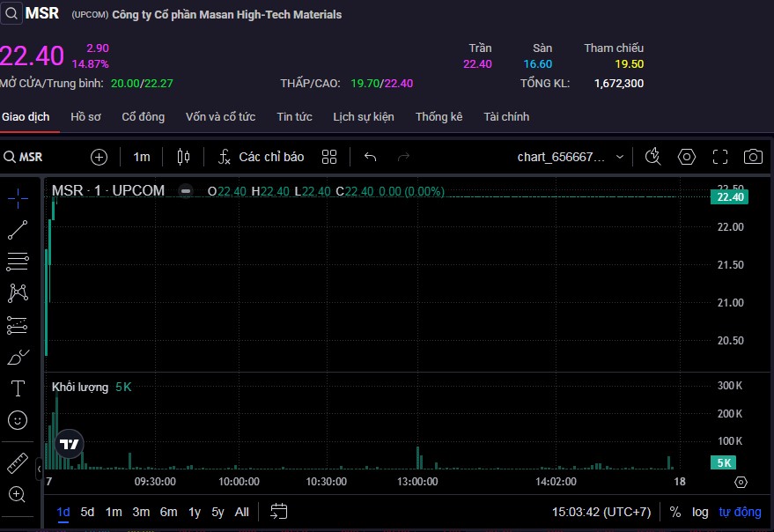The width and height of the screenshot is (774, 532).
Task: Click the zoom in tool
Action: [x=18, y=494]
